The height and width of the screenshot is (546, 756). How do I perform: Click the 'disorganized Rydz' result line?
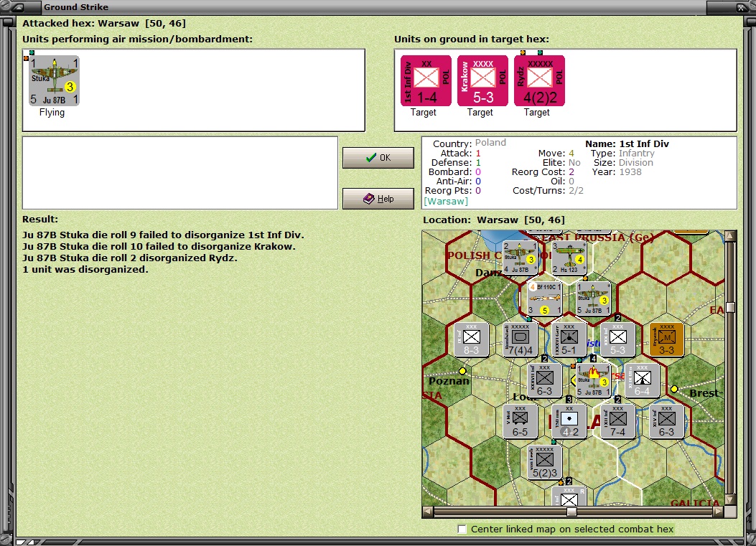130,258
